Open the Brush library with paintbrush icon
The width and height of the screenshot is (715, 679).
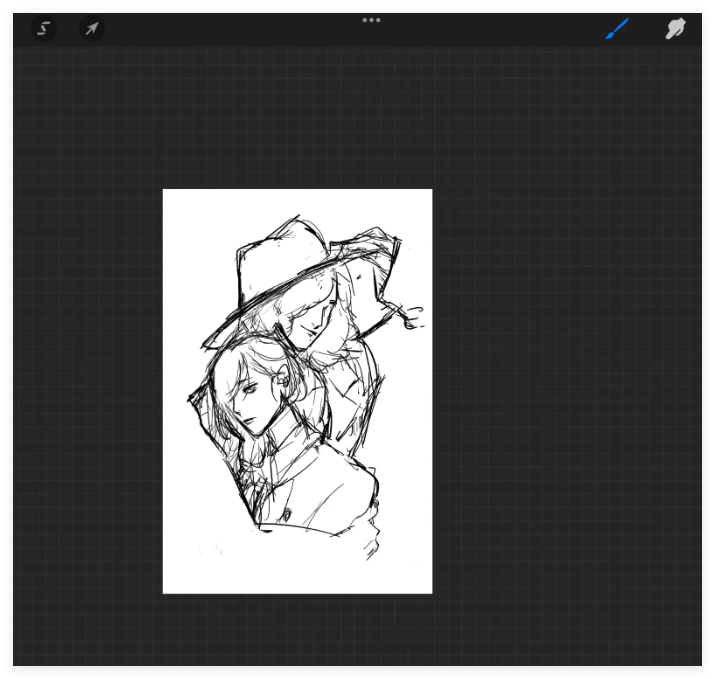point(617,29)
